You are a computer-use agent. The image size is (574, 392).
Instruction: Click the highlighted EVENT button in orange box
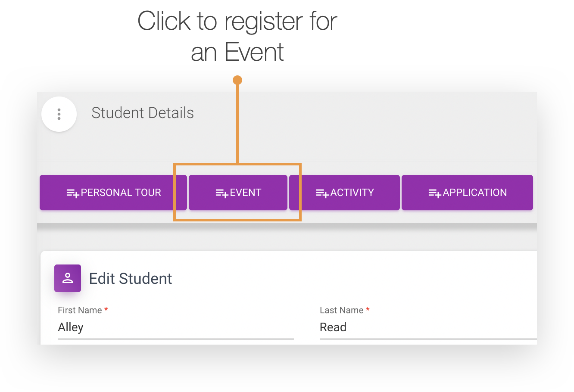[x=238, y=193]
